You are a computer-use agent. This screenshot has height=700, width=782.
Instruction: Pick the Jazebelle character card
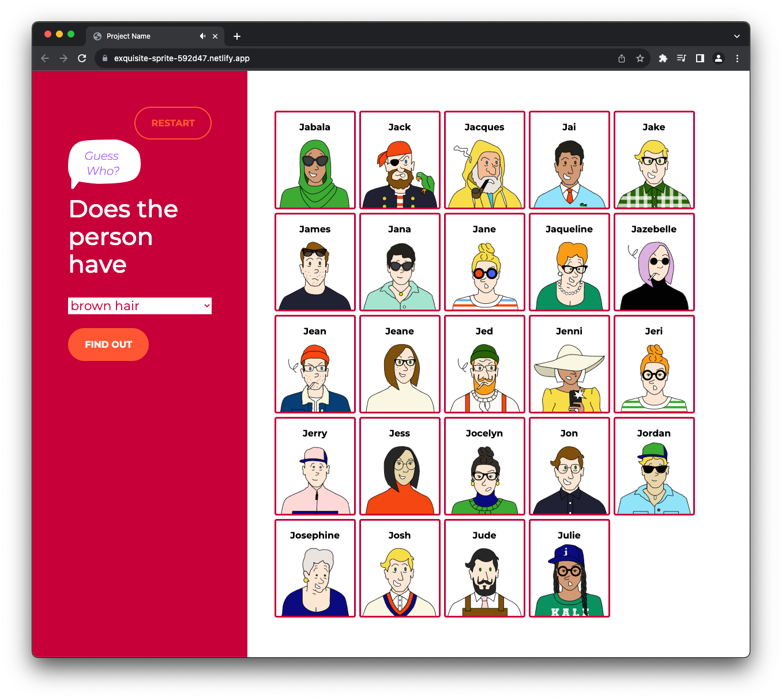pos(654,262)
